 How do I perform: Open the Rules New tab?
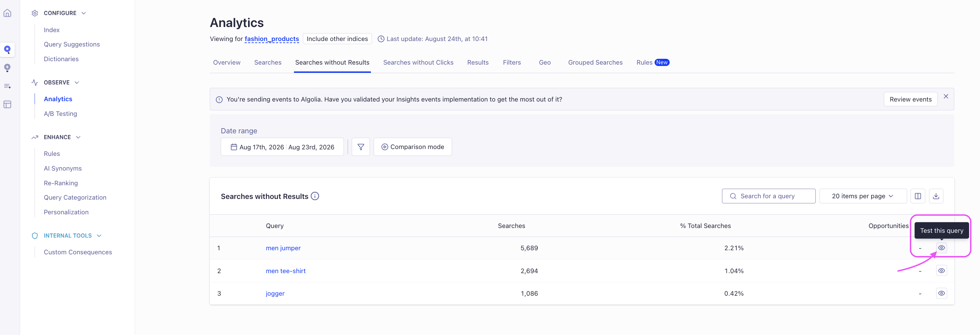tap(653, 62)
